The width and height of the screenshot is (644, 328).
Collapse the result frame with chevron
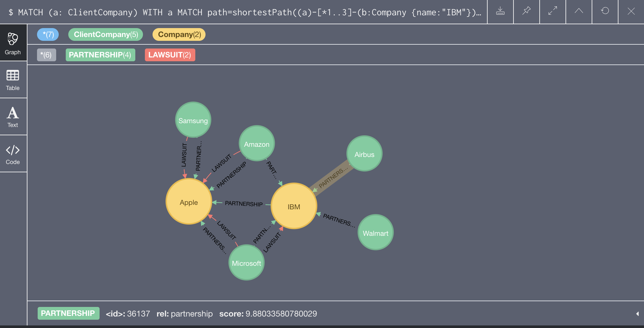(579, 11)
